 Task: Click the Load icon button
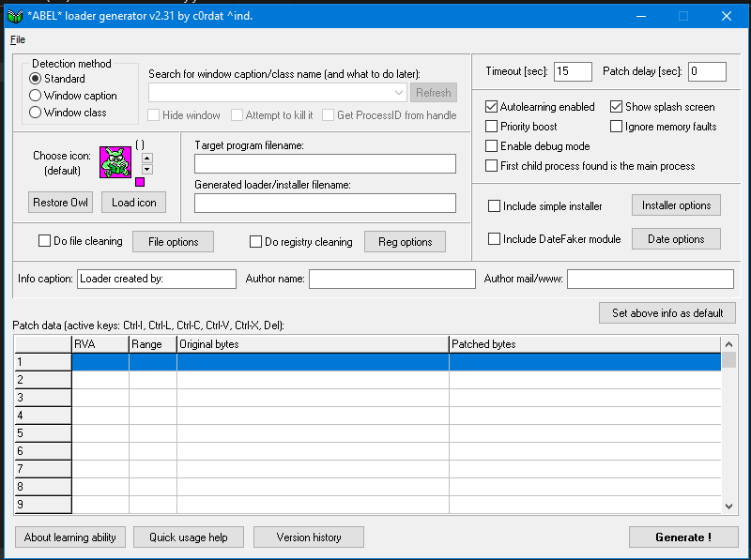pyautogui.click(x=133, y=203)
